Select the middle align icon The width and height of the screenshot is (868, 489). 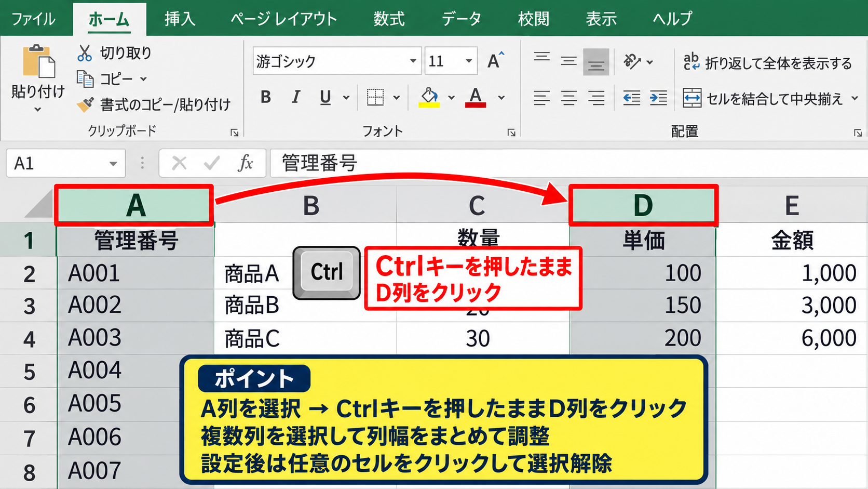569,61
